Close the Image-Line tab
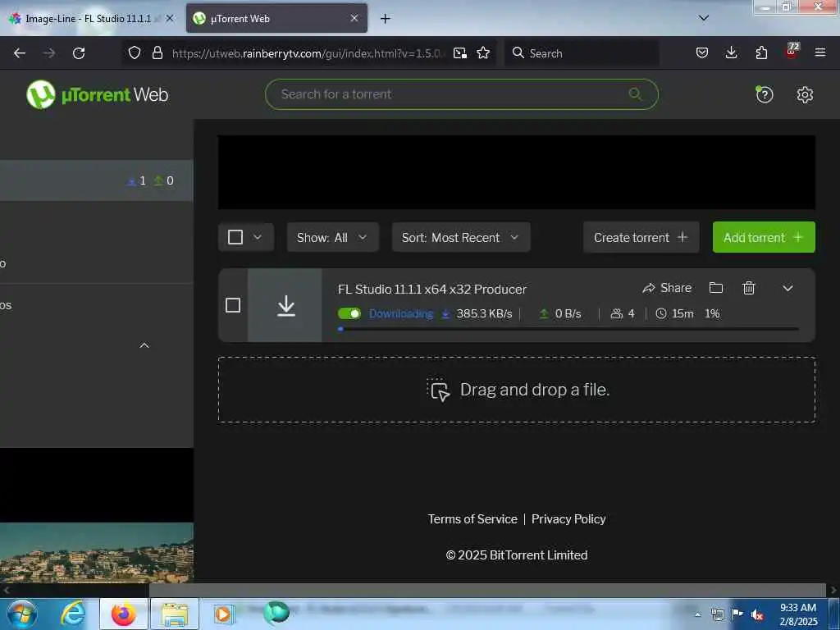The image size is (840, 630). 170,18
